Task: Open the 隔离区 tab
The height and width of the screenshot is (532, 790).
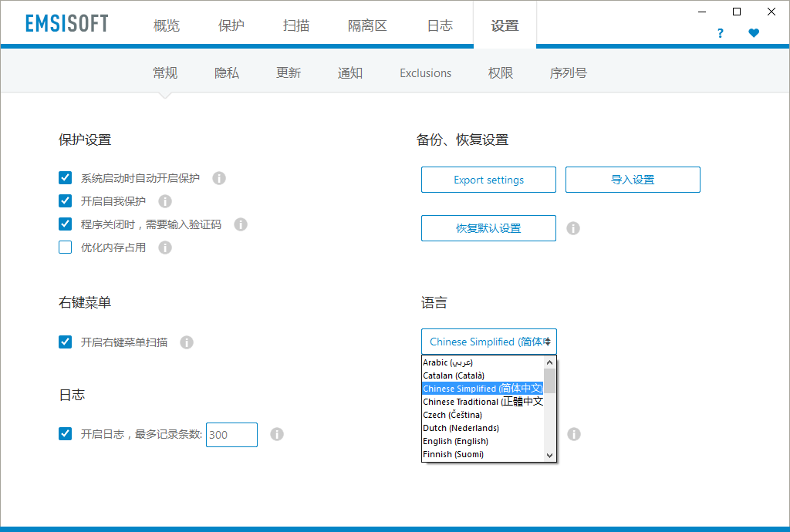Action: [x=367, y=25]
